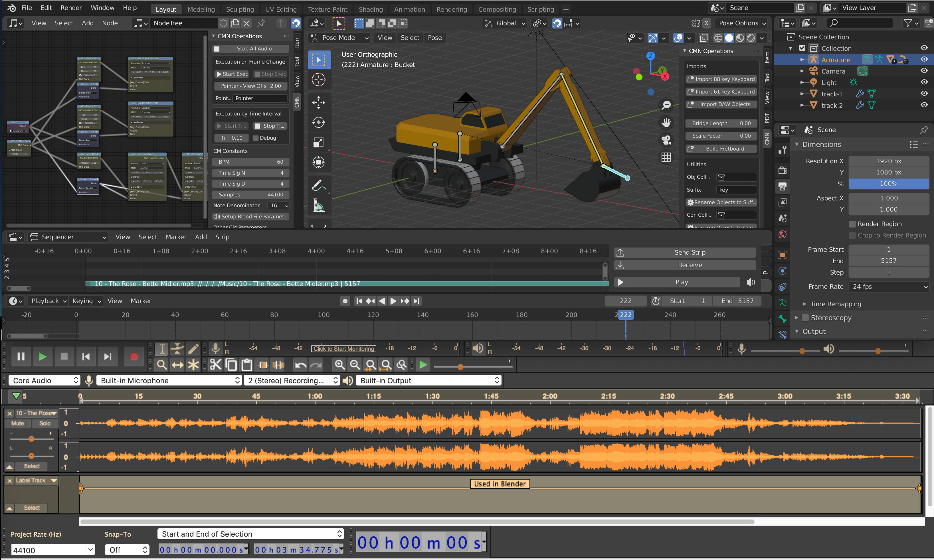
Task: Enable Stereoscopy checkbox
Action: [805, 318]
